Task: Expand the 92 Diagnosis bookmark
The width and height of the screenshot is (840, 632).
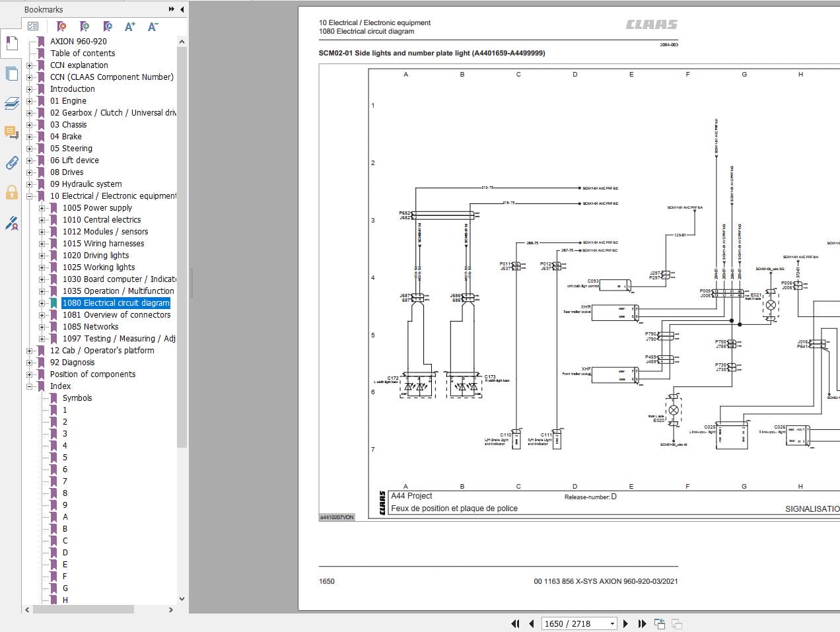Action: click(30, 363)
